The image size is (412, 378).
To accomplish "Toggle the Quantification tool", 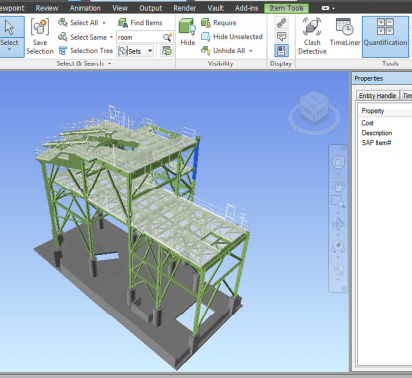I will (385, 36).
